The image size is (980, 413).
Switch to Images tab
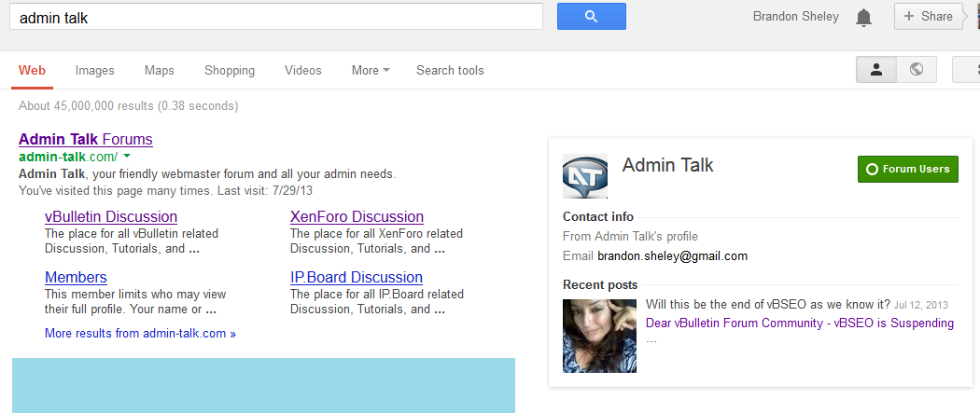95,71
